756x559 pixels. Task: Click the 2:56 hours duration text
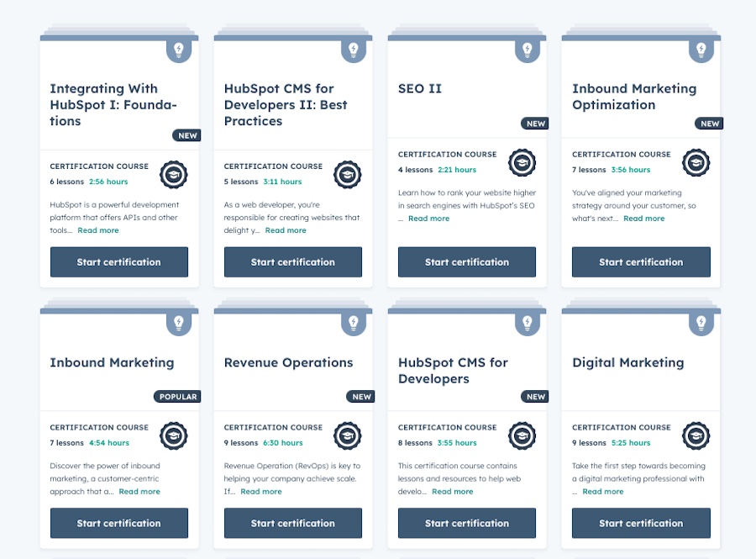click(108, 182)
